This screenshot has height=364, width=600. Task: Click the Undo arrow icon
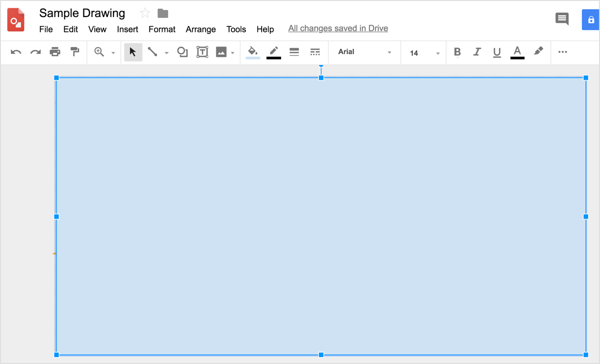(16, 52)
